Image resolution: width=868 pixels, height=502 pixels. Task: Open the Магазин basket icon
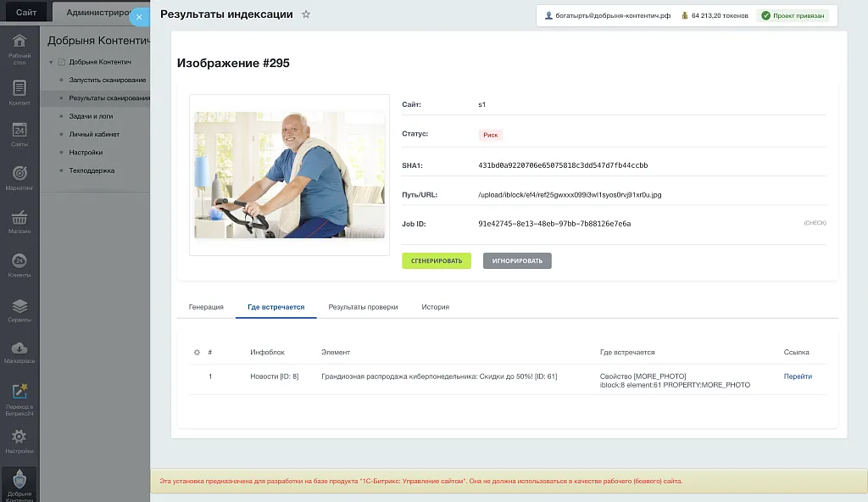pyautogui.click(x=19, y=221)
